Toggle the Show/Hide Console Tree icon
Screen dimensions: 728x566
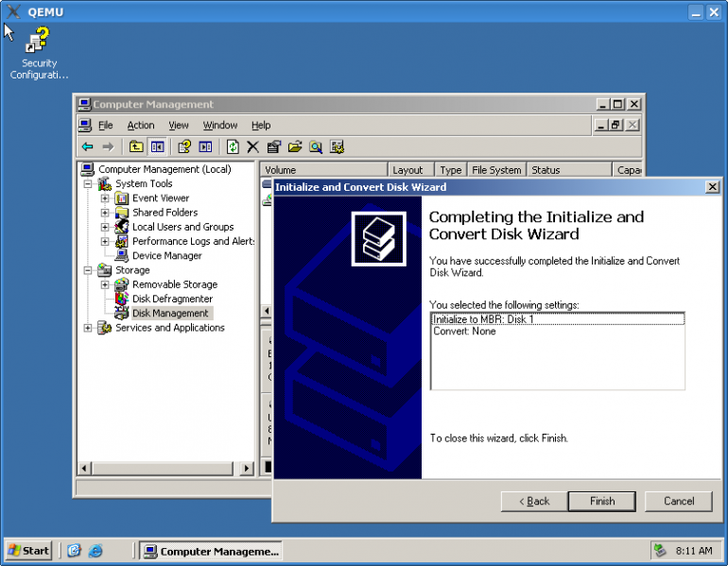tap(158, 146)
